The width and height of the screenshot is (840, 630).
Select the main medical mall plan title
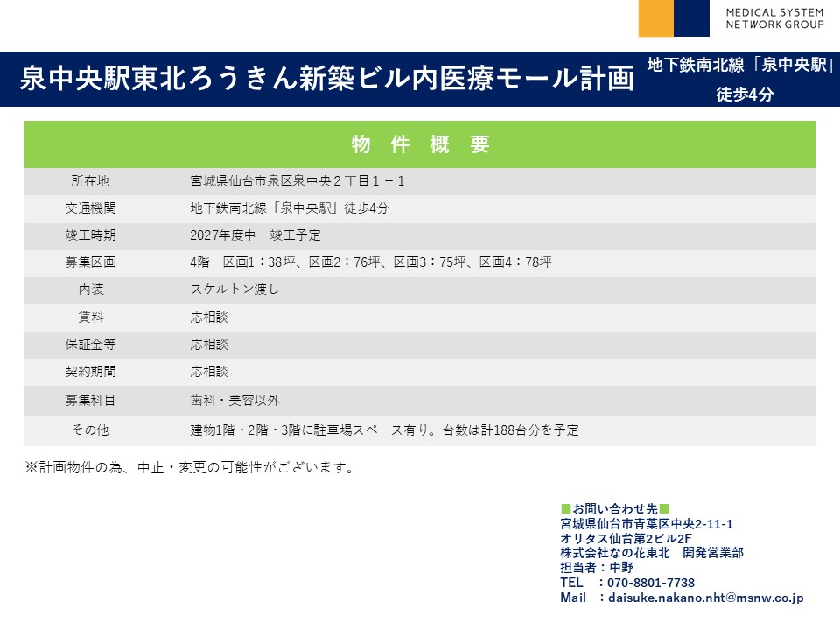tap(326, 79)
